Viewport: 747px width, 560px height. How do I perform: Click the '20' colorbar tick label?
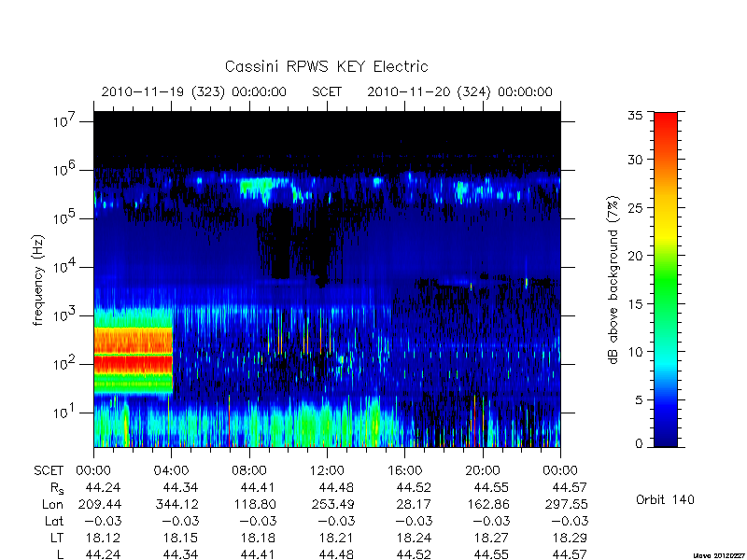(x=635, y=256)
